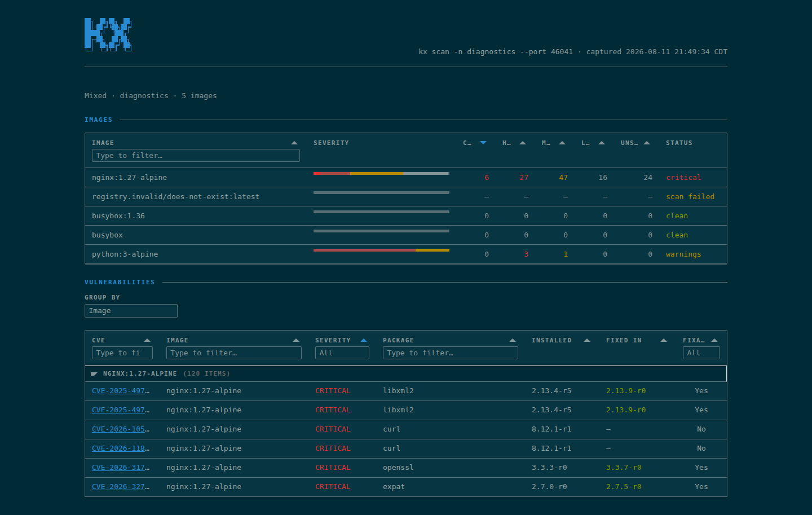The height and width of the screenshot is (515, 812).
Task: Click nginx:1.27-alpine severity bar
Action: pos(381,174)
